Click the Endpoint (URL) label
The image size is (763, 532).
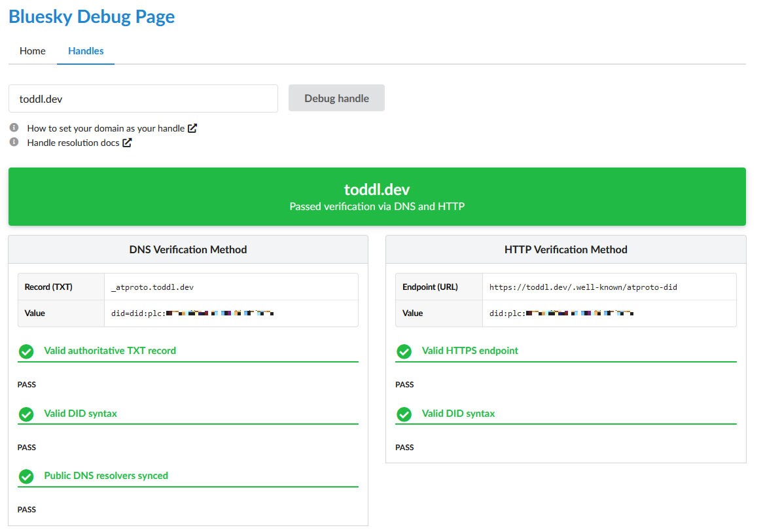[x=430, y=287]
